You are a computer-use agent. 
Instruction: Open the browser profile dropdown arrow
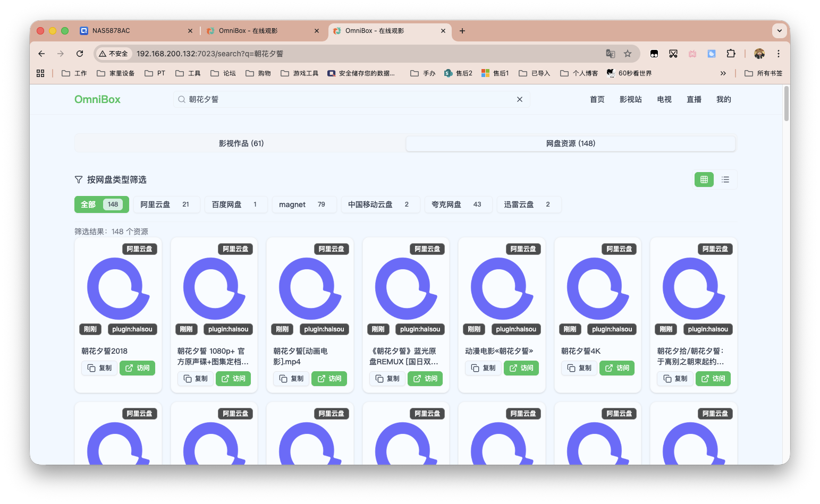pos(779,30)
